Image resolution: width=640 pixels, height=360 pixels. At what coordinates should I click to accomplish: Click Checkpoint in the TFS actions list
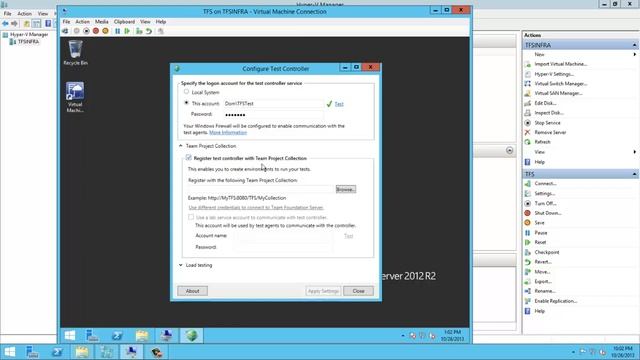tap(547, 252)
